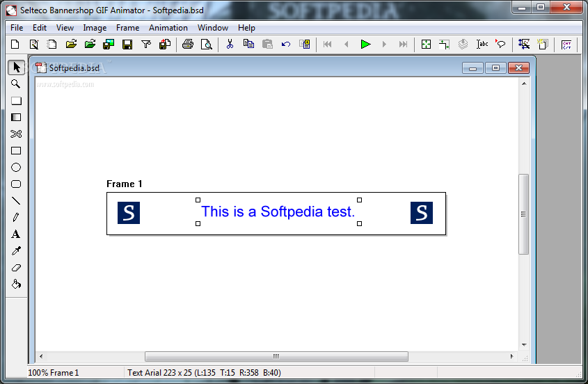Open the Window menu
This screenshot has width=588, height=384.
point(213,28)
